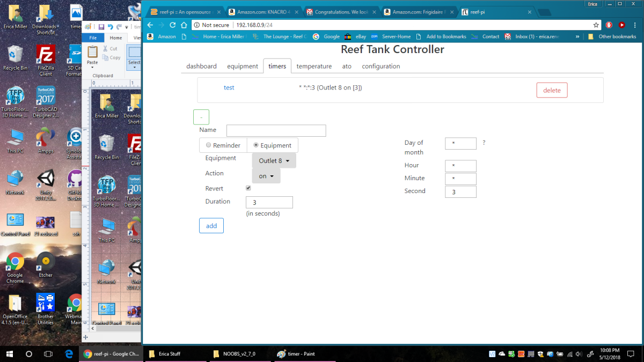Open eBay bookmark in bookmarks bar
The height and width of the screenshot is (362, 644).
[355, 36]
